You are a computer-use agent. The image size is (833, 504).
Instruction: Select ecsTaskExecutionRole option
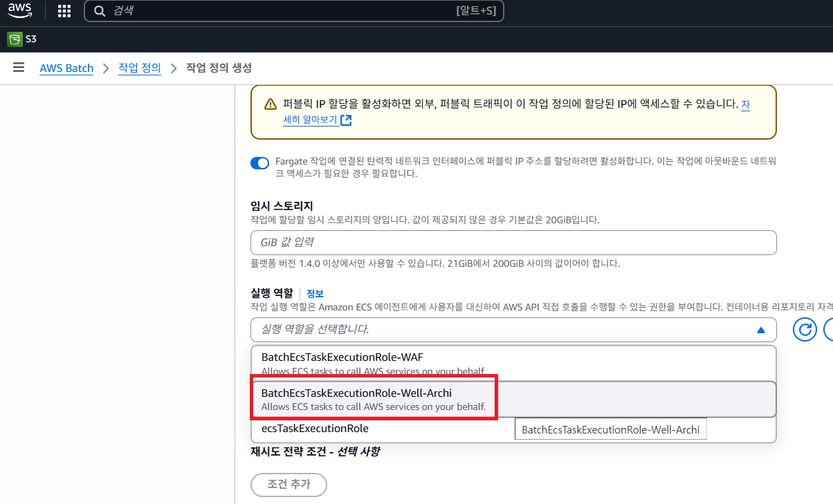tap(513, 429)
